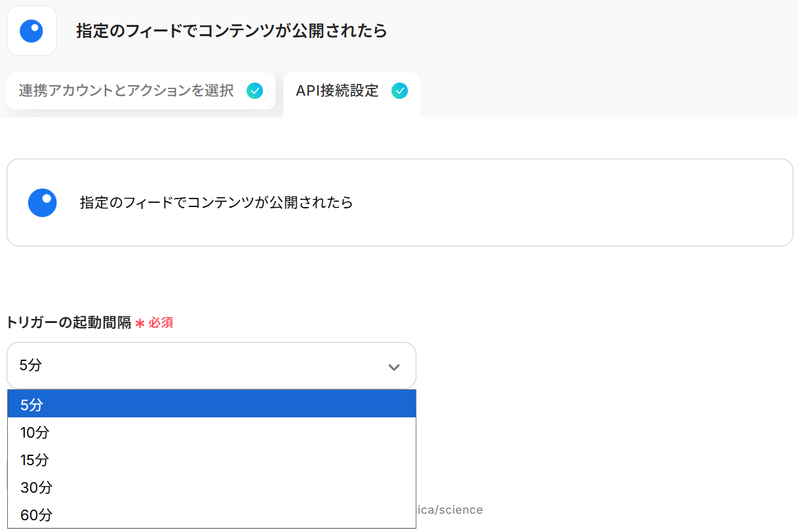Click checkmark icon beside API接続設定
Viewport: 798px width, 532px height.
pyautogui.click(x=399, y=91)
